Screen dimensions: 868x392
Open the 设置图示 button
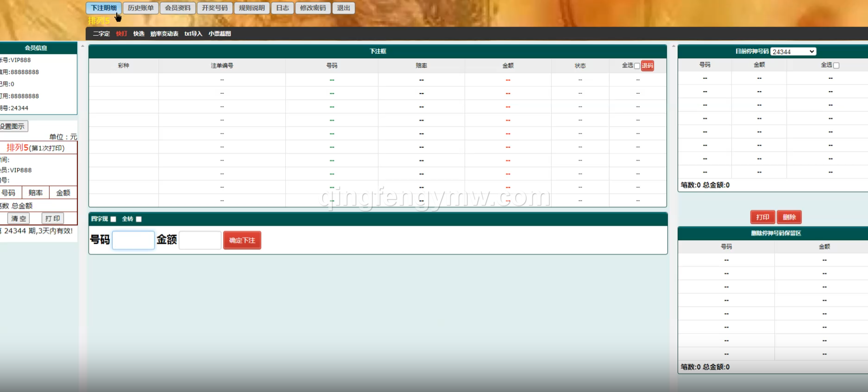pyautogui.click(x=13, y=127)
